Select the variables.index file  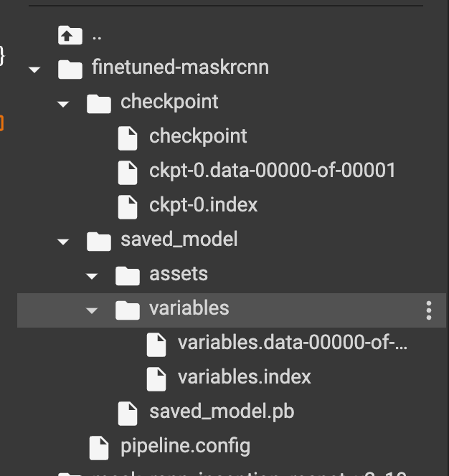coord(245,377)
